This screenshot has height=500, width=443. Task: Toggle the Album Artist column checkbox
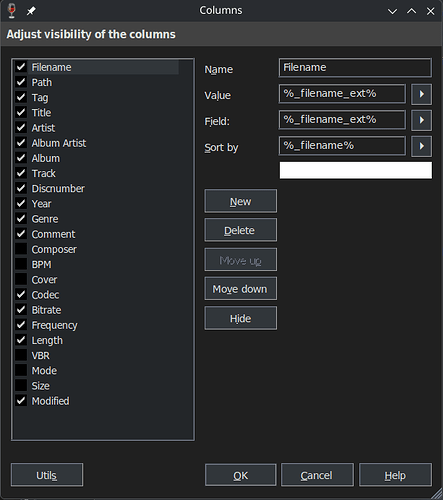tap(21, 143)
